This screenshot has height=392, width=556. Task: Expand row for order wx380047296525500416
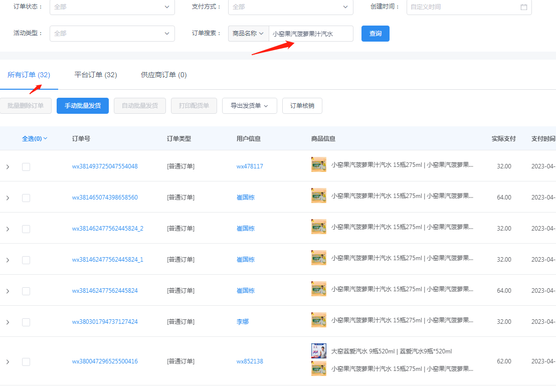click(x=8, y=362)
